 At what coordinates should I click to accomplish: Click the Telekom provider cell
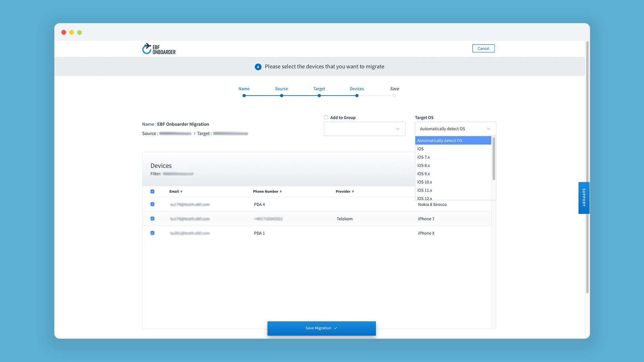344,219
